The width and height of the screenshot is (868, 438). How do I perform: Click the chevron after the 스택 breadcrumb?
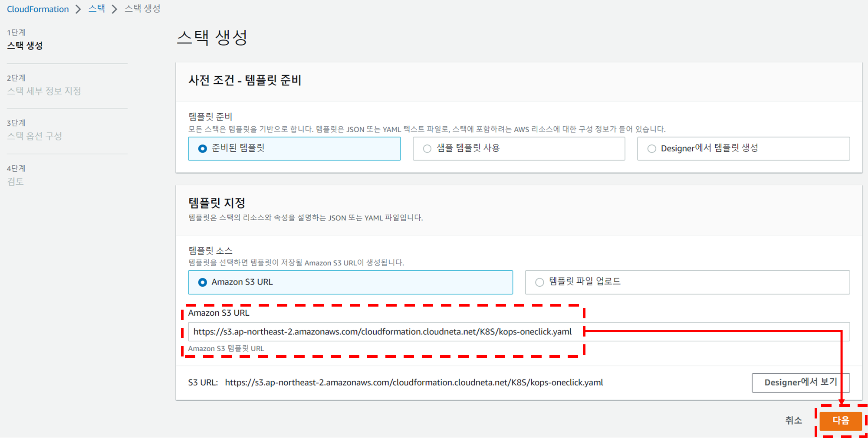point(115,9)
